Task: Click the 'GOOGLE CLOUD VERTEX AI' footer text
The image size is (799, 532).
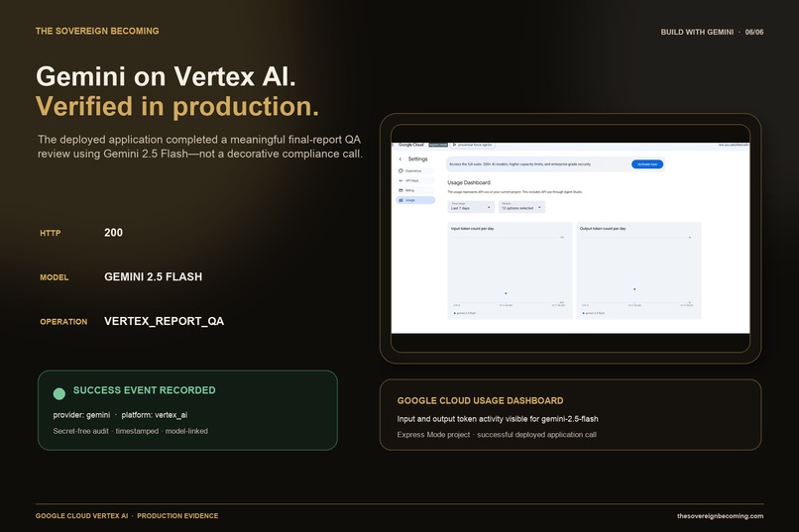Action: pyautogui.click(x=81, y=516)
